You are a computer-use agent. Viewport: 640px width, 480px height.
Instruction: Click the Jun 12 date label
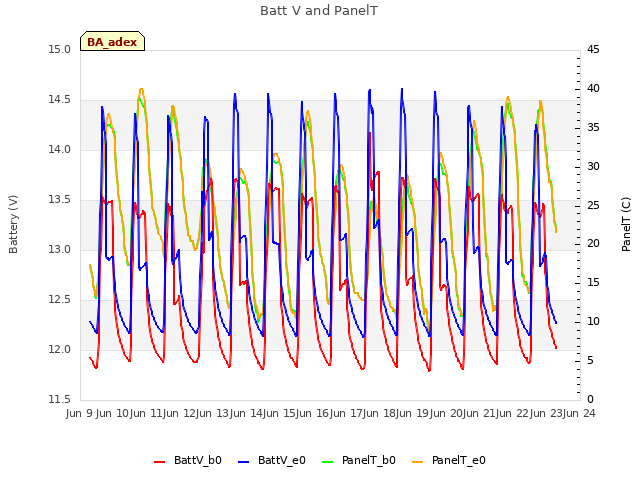179,414
